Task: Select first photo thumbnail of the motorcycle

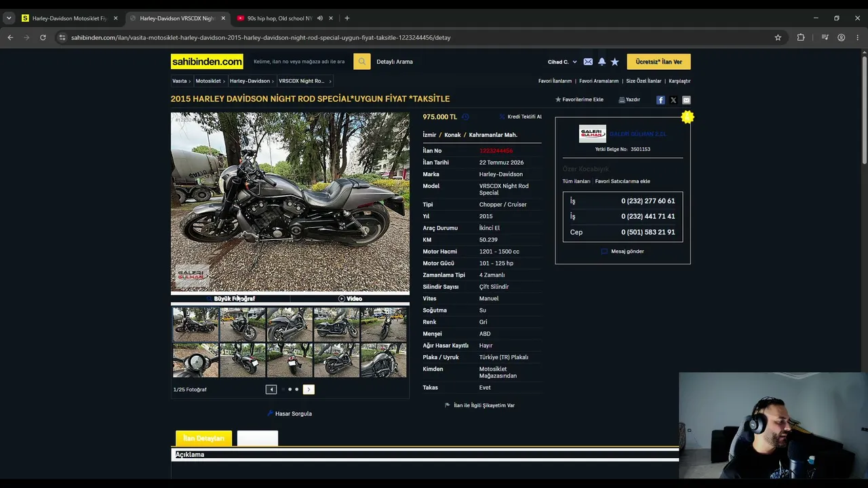Action: pos(195,324)
